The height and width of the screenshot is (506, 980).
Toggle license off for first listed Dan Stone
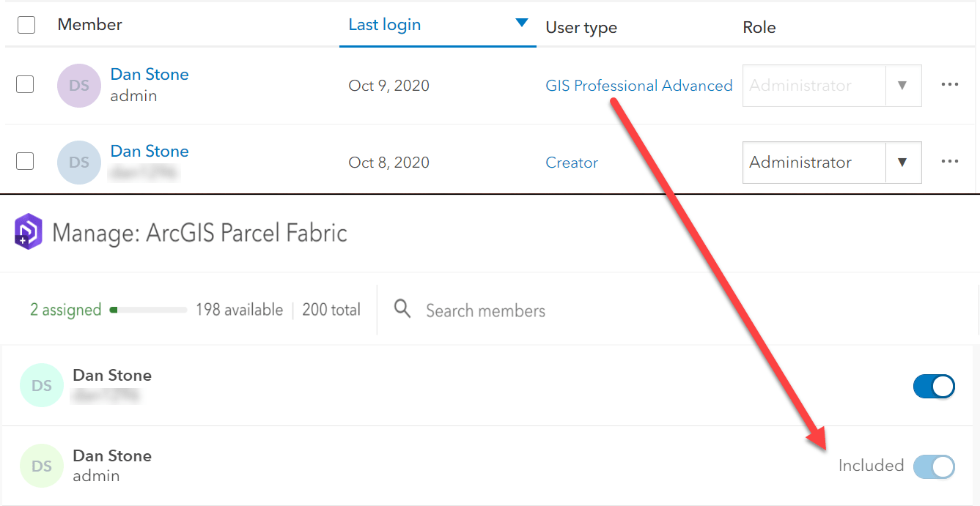pyautogui.click(x=934, y=386)
